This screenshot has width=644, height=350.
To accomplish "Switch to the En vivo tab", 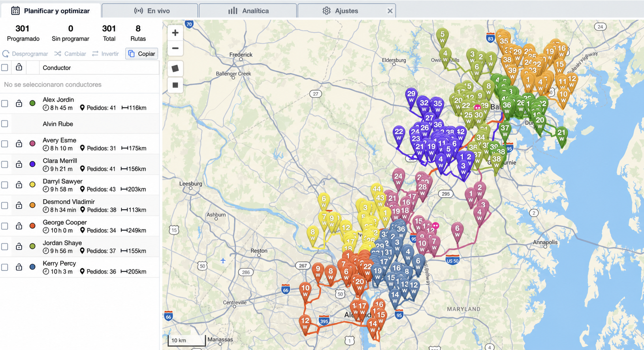I will [x=150, y=11].
